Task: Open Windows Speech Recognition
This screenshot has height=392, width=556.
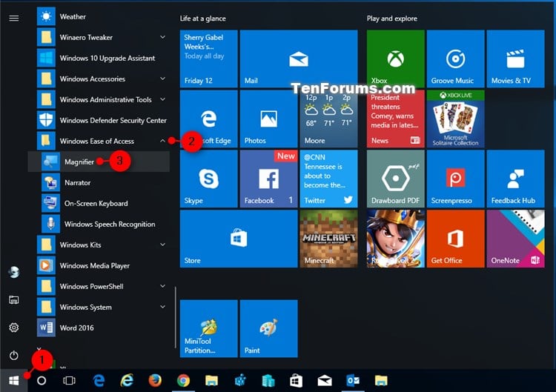Action: pos(99,224)
